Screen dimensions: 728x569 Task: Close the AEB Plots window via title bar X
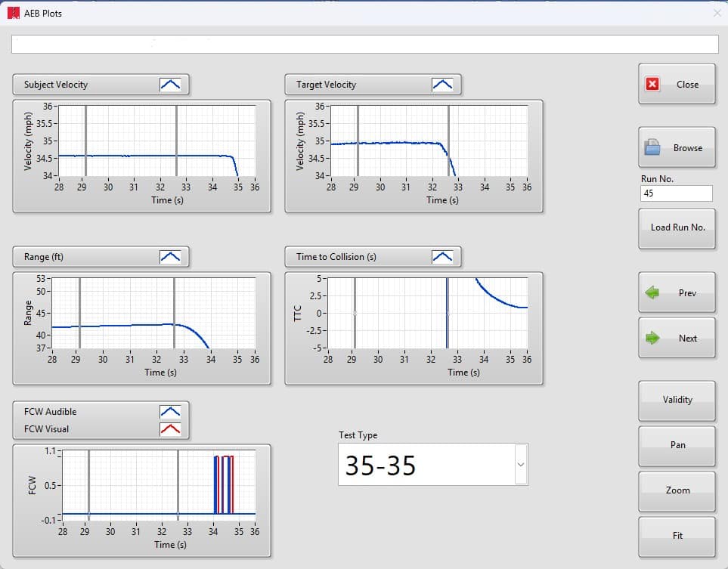717,13
